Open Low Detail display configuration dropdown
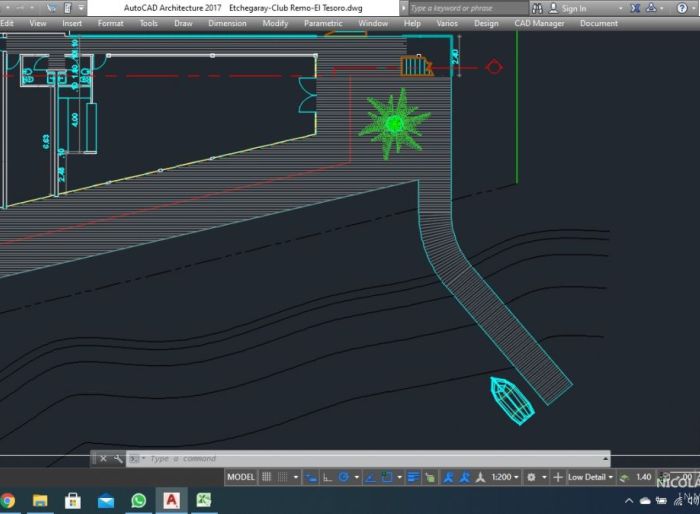 coord(590,477)
